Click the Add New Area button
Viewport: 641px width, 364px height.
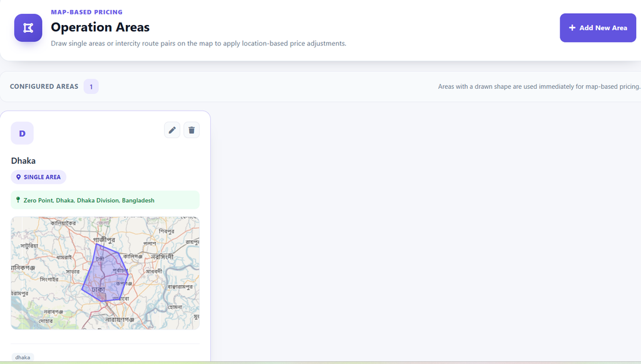598,28
